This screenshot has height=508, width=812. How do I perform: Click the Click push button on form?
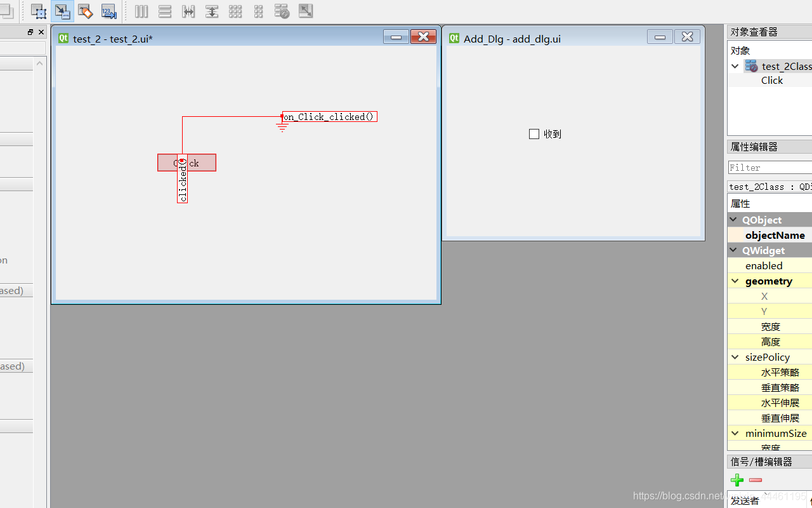pyautogui.click(x=187, y=163)
